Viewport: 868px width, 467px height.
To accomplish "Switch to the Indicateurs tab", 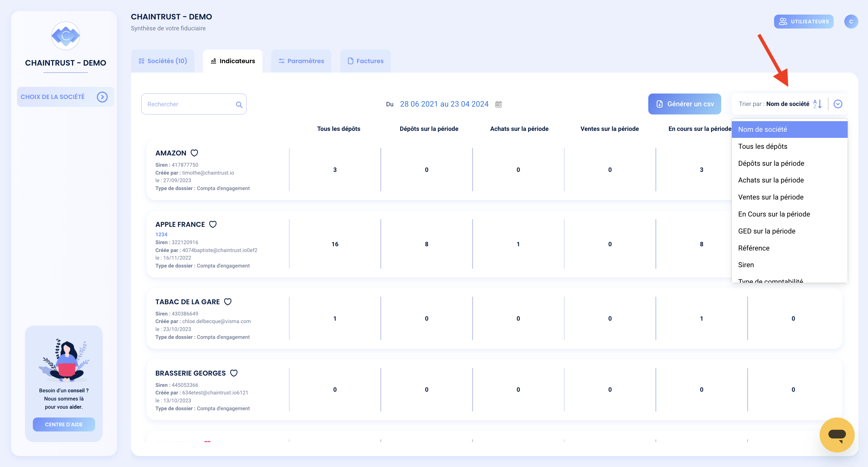I will (232, 61).
